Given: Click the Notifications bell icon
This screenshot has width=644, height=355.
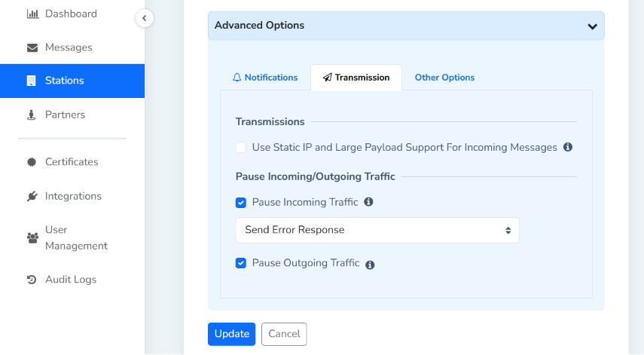Looking at the screenshot, I should click(x=237, y=77).
